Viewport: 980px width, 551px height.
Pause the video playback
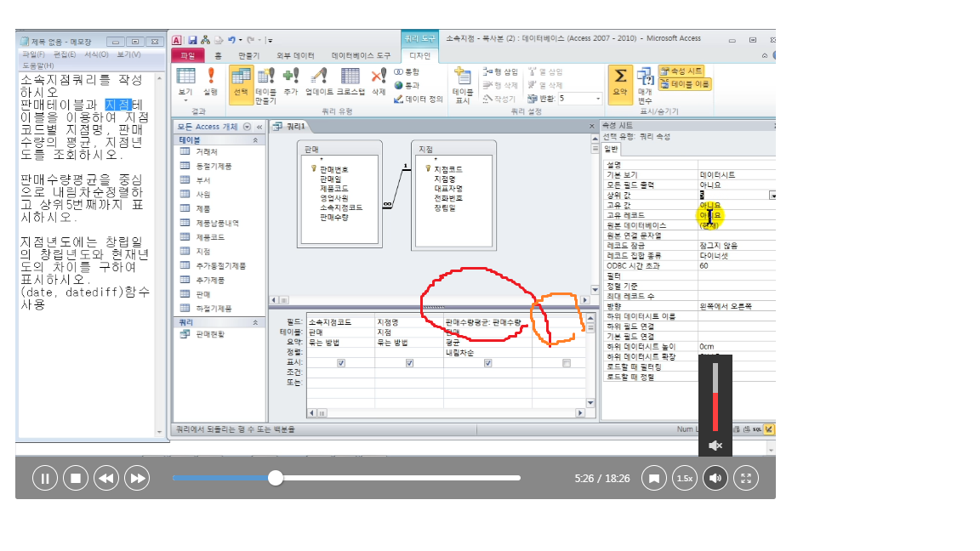click(x=45, y=479)
